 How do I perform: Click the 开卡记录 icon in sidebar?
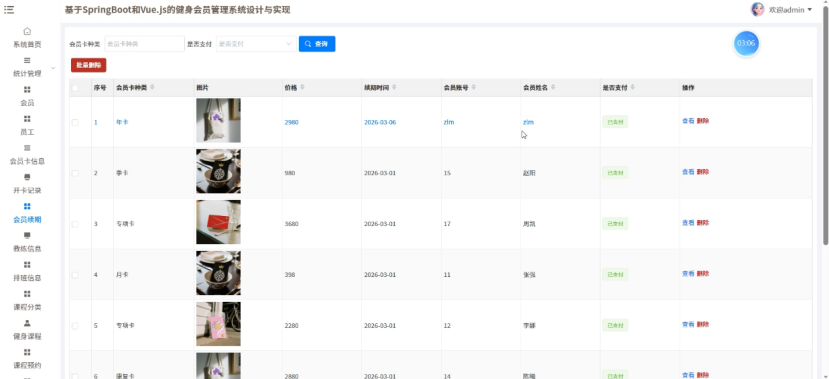click(x=27, y=177)
